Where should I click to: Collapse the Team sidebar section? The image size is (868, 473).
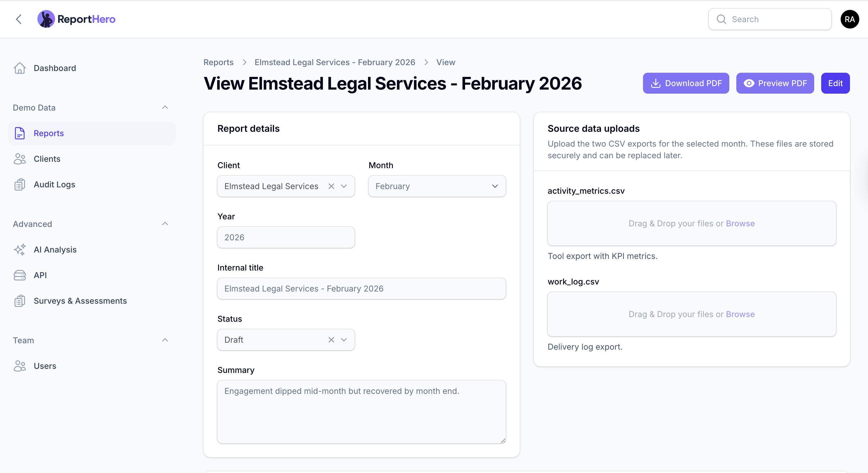(165, 340)
